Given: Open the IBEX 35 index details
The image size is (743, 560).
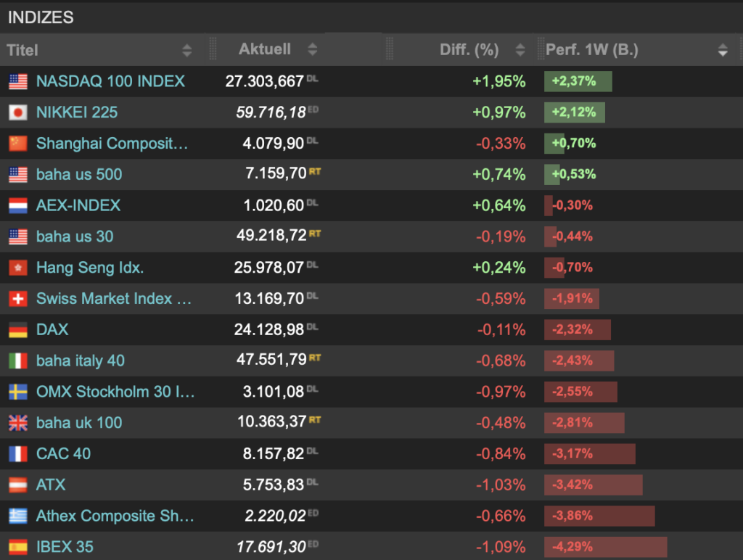Looking at the screenshot, I should point(64,547).
